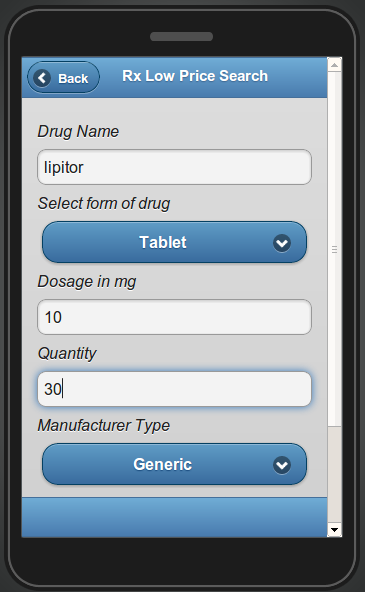Image resolution: width=365 pixels, height=592 pixels.
Task: Click the Dosage in mg label
Action: pyautogui.click(x=87, y=282)
